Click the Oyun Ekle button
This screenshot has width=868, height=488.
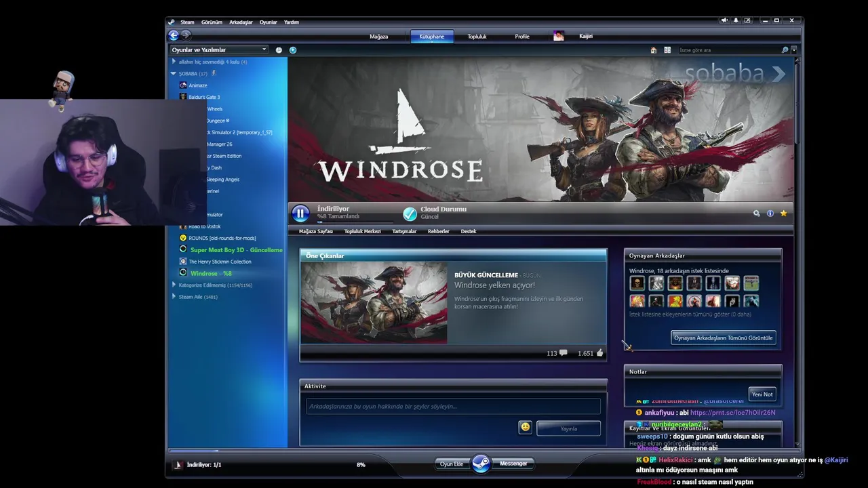click(452, 464)
